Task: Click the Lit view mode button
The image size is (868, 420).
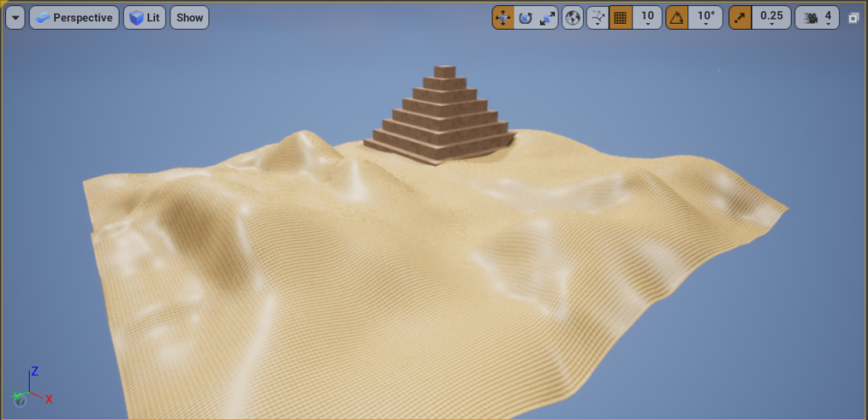Action: [143, 18]
